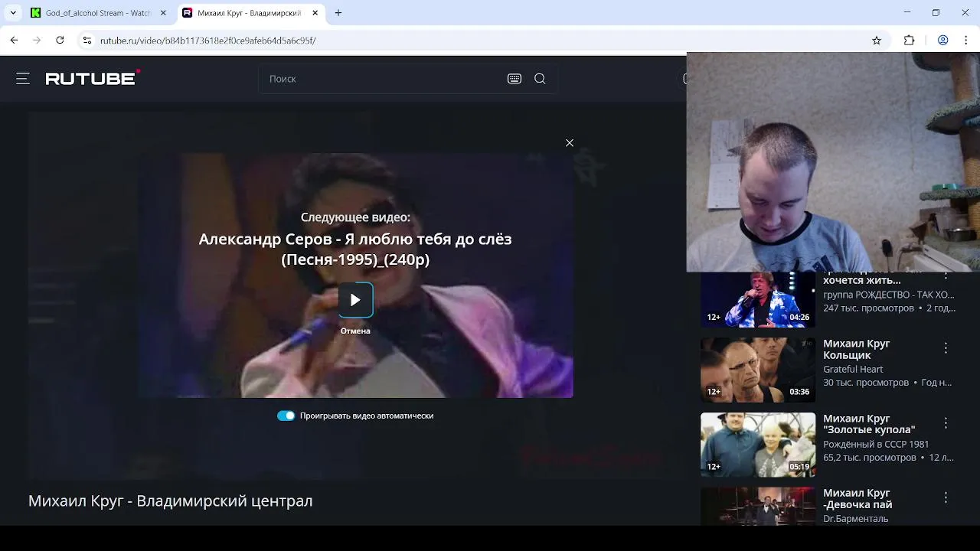The width and height of the screenshot is (980, 551).
Task: Go forward in browser history
Action: 37,41
